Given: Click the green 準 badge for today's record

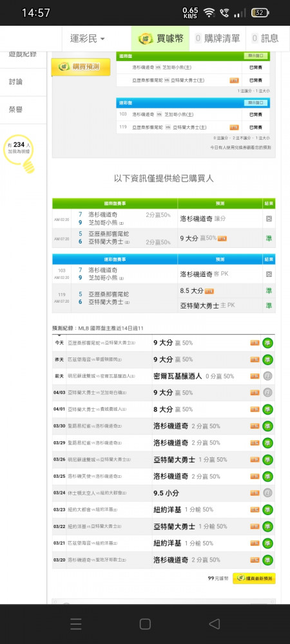Looking at the screenshot, I should coord(268,343).
